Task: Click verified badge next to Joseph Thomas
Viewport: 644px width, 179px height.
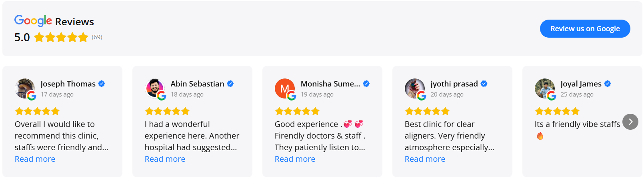Action: click(x=102, y=84)
